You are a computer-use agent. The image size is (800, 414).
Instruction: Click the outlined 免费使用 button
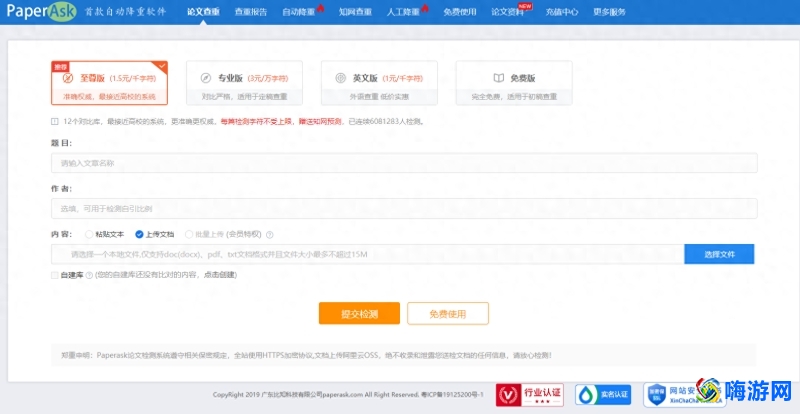(448, 313)
